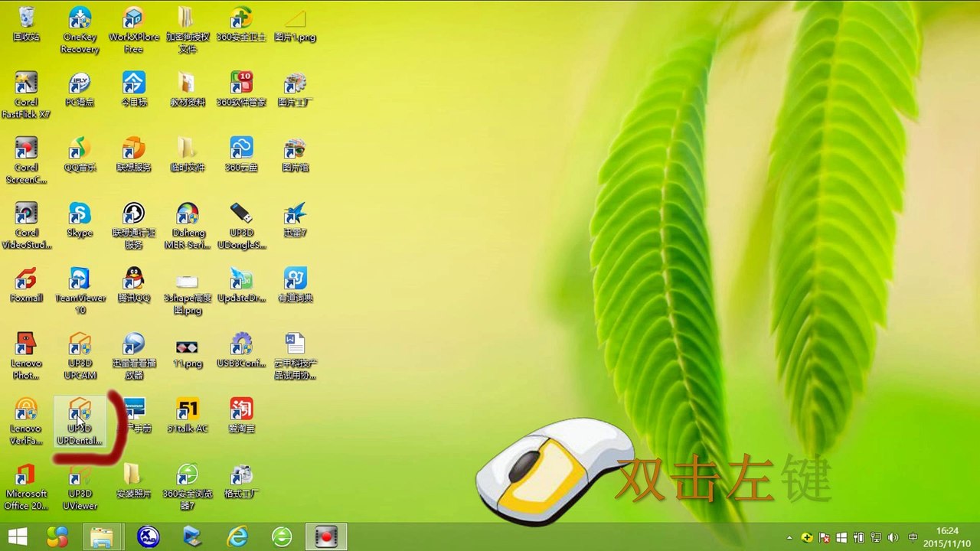Select the Corel VideoStudio shortcut
The width and height of the screenshot is (980, 551).
click(26, 226)
